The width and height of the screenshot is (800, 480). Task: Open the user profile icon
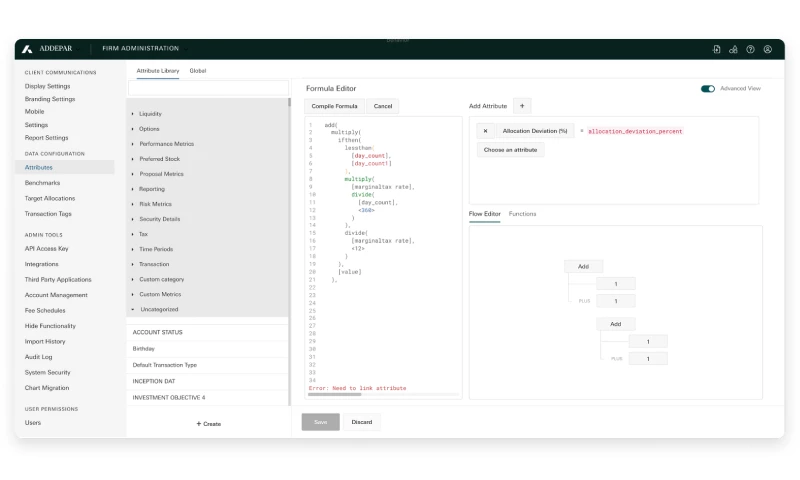(x=767, y=49)
